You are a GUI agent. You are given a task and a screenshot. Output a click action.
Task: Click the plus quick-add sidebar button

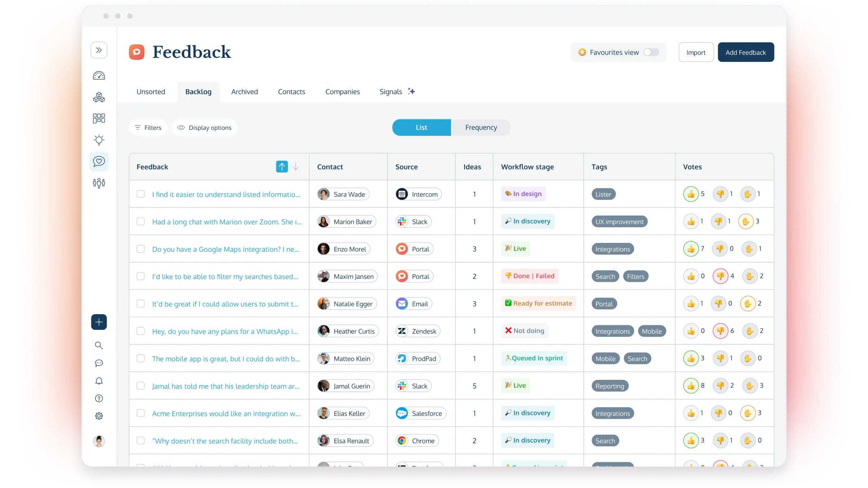(x=99, y=322)
